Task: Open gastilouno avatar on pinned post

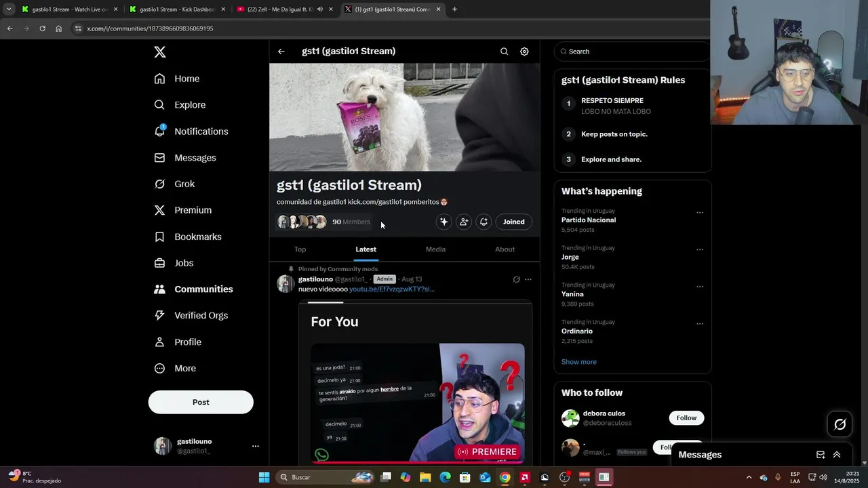Action: 285,283
